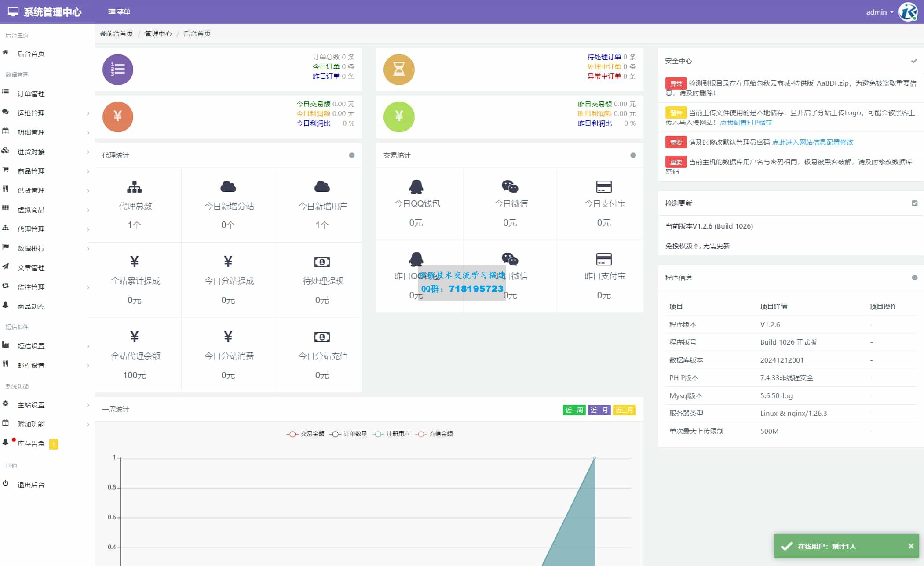Open 订单管理 in the sidebar
Screen dimensions: 924x566
coord(31,94)
